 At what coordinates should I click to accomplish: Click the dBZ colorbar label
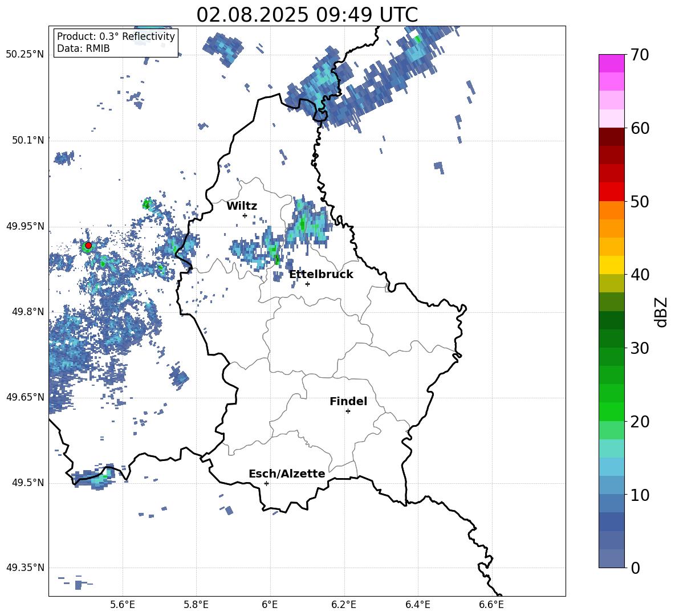pyautogui.click(x=662, y=312)
